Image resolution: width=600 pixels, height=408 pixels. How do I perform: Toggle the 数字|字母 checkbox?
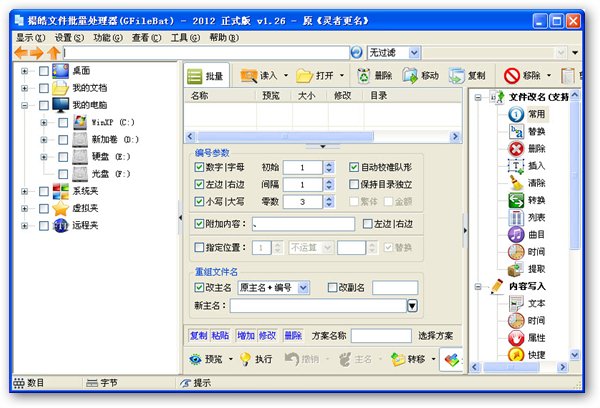pyautogui.click(x=199, y=167)
